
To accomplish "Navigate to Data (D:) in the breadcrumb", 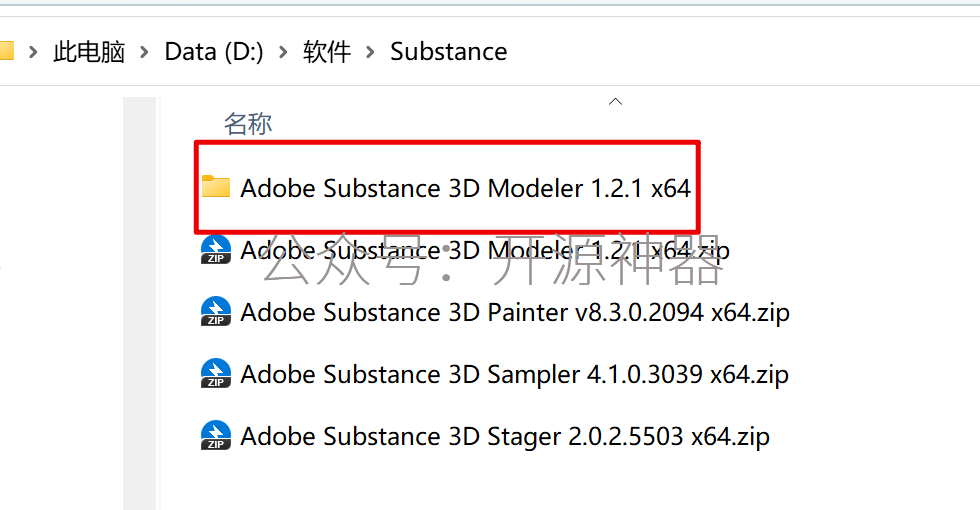I will pos(214,52).
